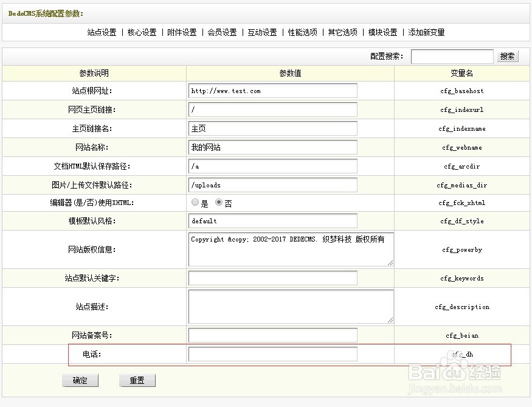Click the 重置 button
This screenshot has height=407, width=532.
137,380
